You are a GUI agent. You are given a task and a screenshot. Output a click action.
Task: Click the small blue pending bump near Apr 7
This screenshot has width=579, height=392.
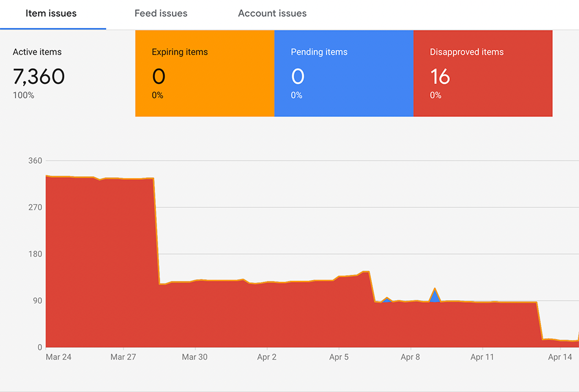click(x=387, y=301)
